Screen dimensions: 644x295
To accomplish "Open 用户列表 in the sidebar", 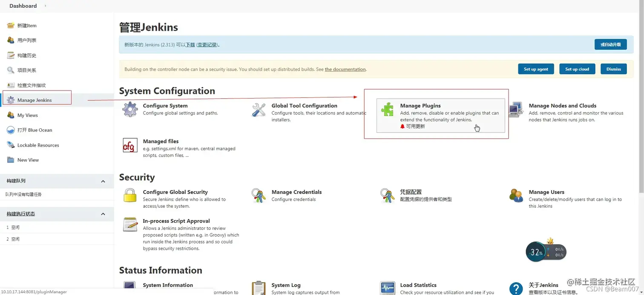I will point(27,40).
